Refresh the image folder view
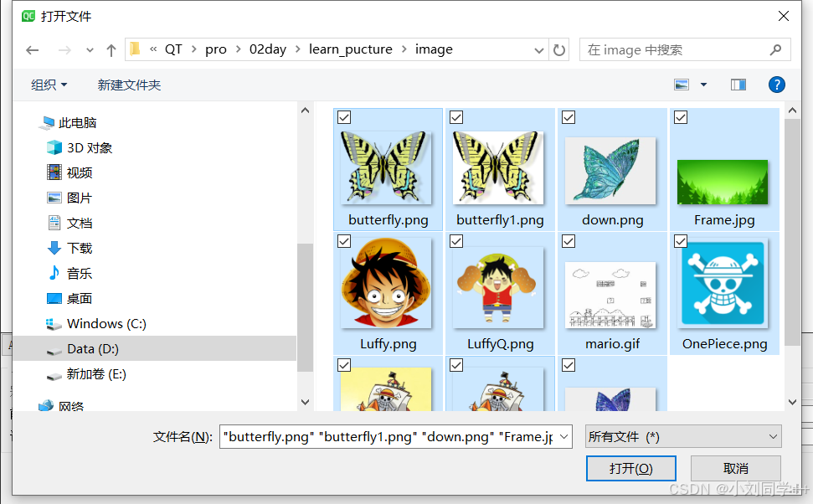 point(559,49)
